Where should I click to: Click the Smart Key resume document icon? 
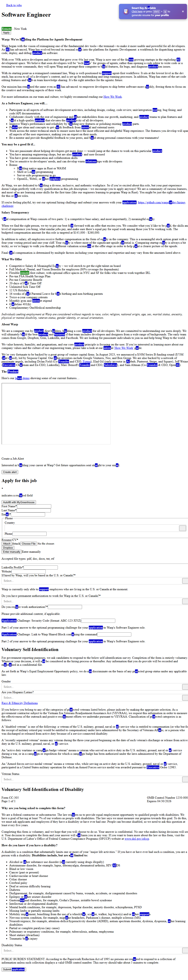tap(126, 11)
